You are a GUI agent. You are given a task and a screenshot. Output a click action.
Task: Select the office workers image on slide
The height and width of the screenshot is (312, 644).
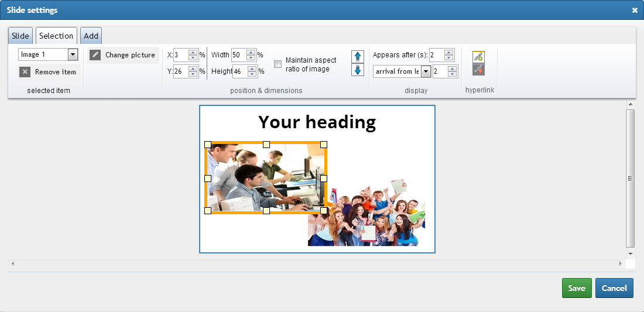[x=266, y=178]
